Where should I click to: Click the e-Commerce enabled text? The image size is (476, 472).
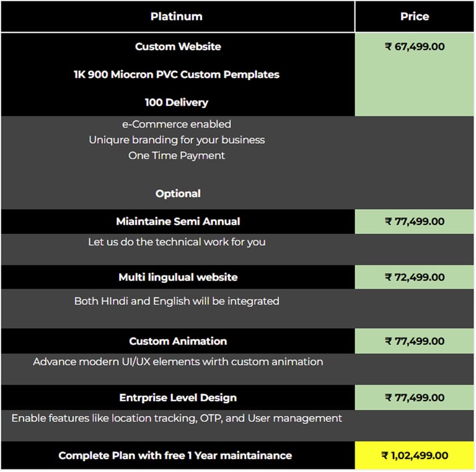pyautogui.click(x=177, y=124)
